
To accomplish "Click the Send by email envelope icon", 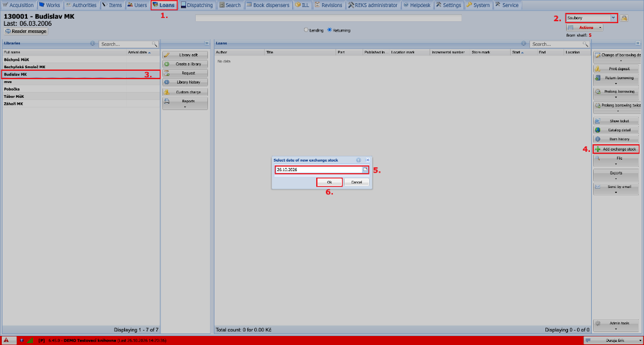I will click(x=598, y=187).
